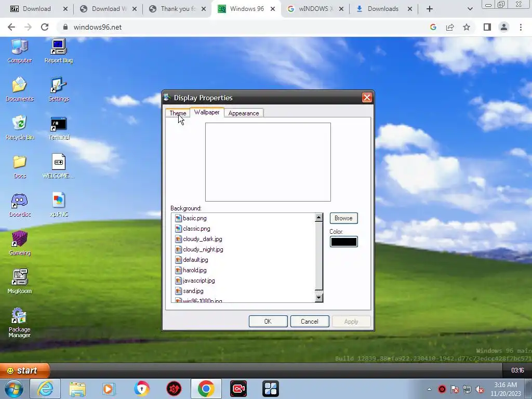Switch to the Downloads browser tab

[383, 9]
